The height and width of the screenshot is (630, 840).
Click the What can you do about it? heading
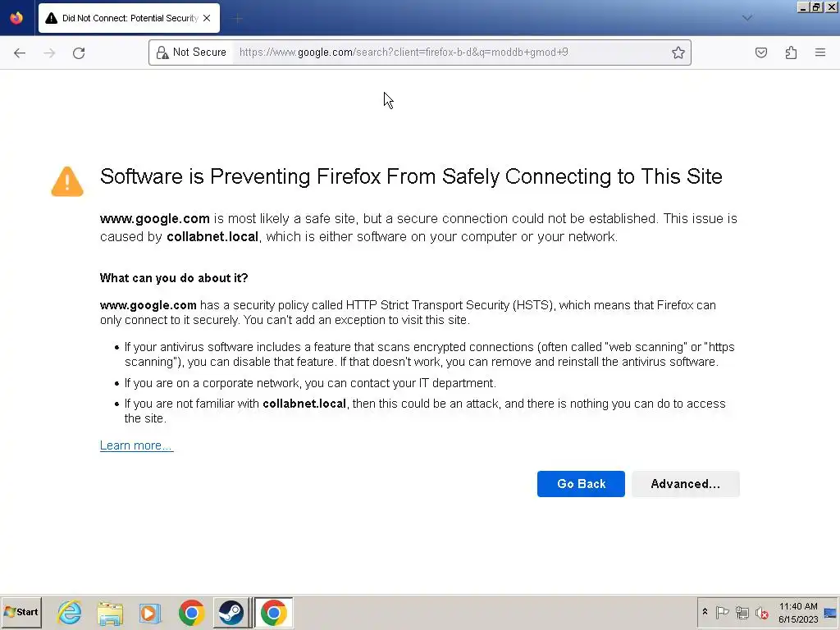point(174,278)
